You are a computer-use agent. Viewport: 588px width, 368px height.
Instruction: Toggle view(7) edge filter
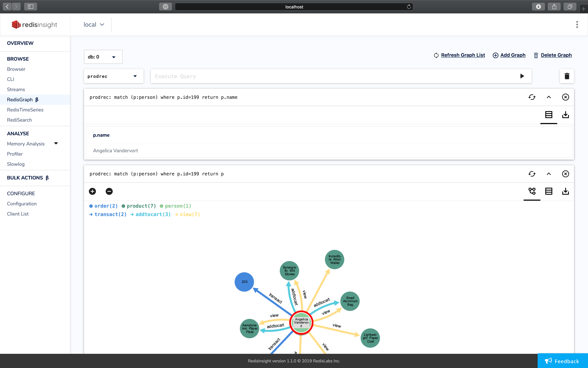187,214
